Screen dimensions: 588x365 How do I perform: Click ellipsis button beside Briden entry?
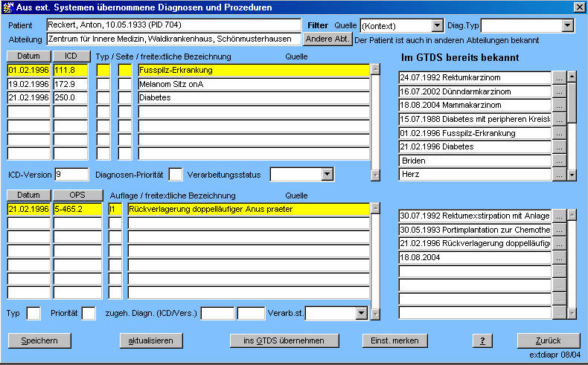[x=559, y=161]
